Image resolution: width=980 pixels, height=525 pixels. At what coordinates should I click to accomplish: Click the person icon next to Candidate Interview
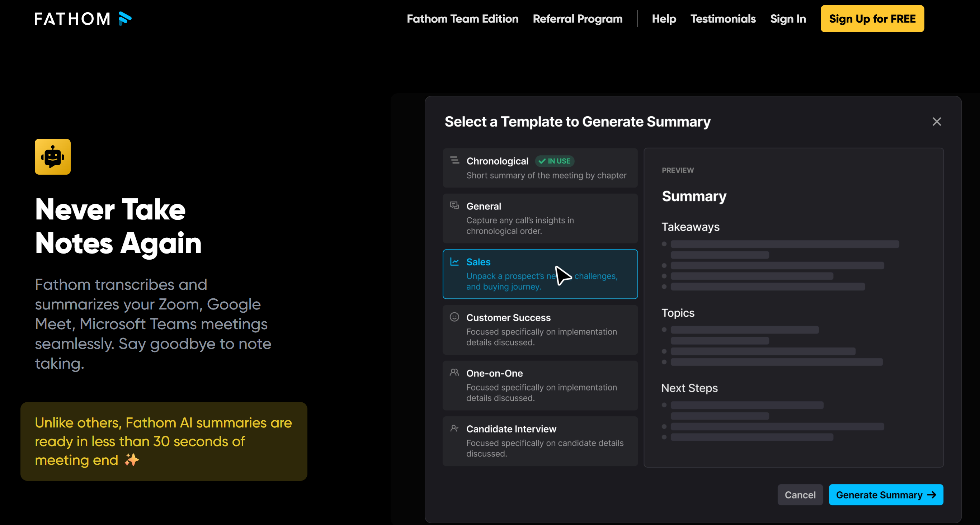454,428
